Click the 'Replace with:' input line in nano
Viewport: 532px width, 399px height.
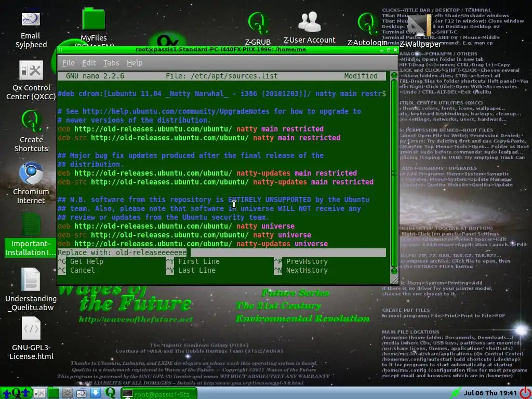[x=221, y=252]
